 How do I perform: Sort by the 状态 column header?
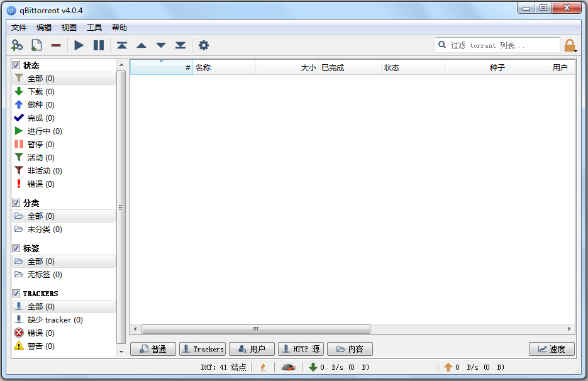pyautogui.click(x=413, y=67)
